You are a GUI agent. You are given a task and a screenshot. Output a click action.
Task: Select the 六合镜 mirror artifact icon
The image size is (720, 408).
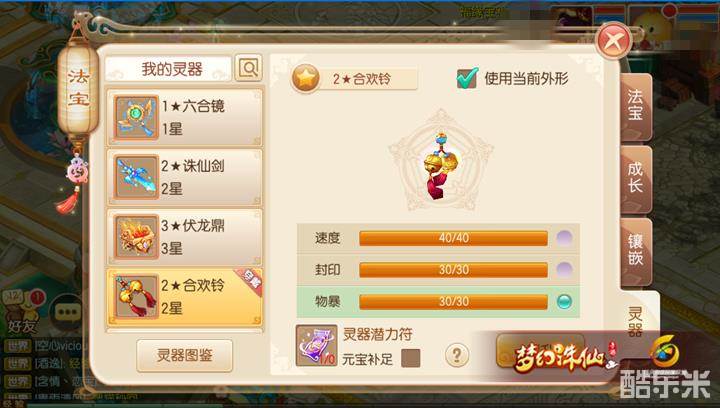tap(135, 117)
